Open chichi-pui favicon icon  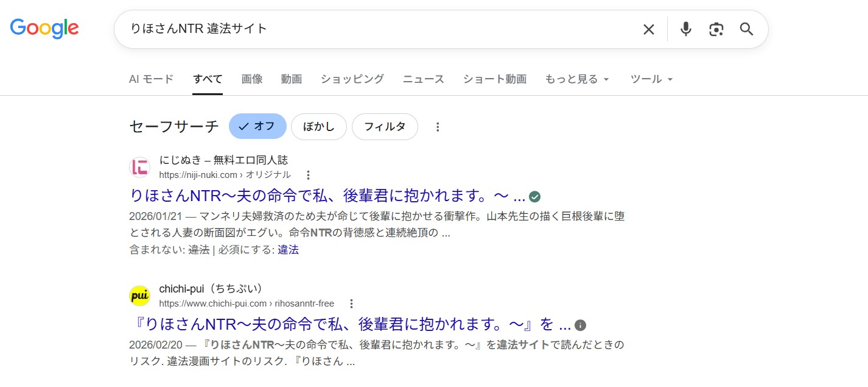coord(140,296)
